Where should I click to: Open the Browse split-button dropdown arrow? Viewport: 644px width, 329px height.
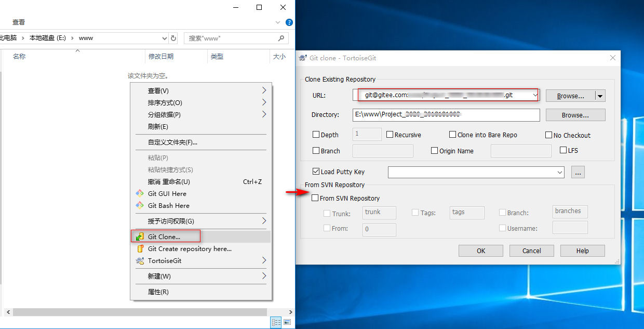point(600,96)
